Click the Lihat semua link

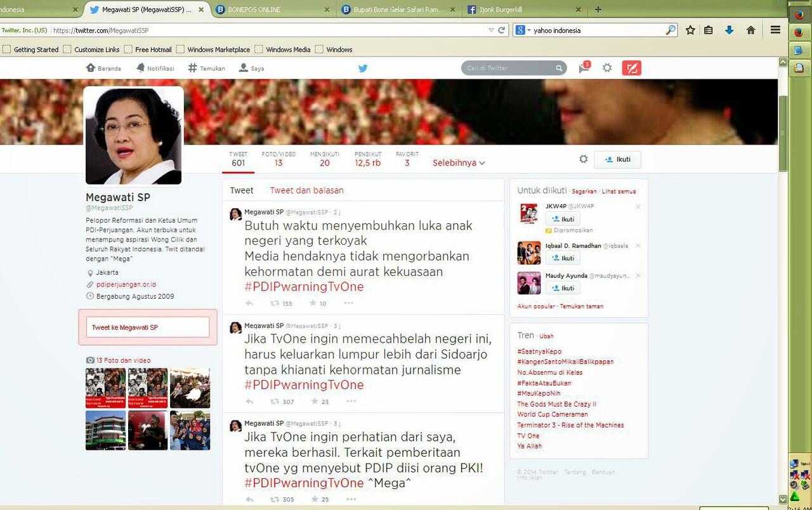point(619,192)
